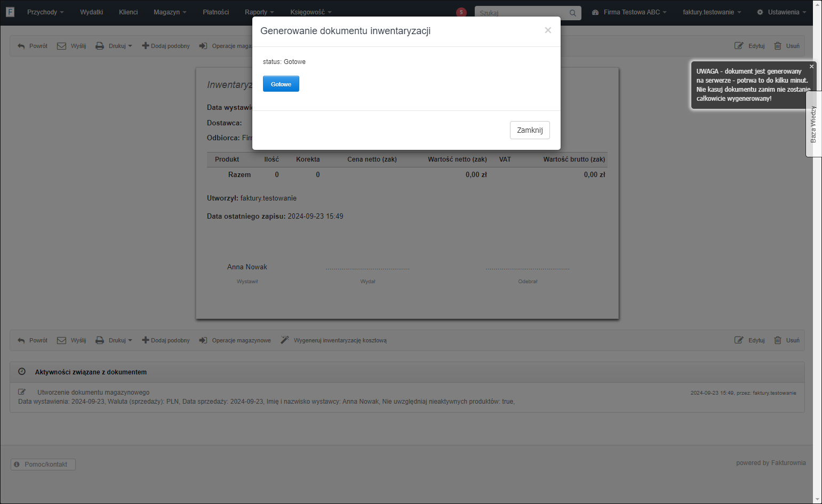Click Powrót in the top toolbar
The width and height of the screenshot is (822, 504).
click(33, 46)
